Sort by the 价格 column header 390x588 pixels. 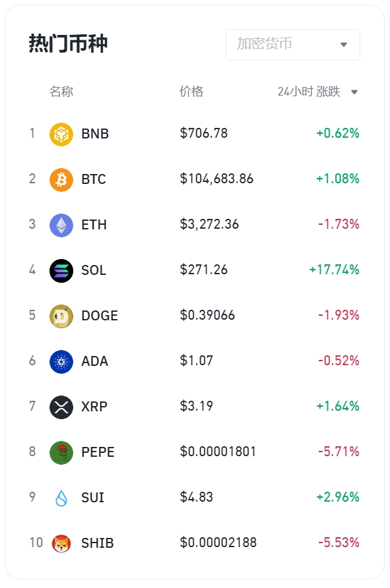(x=191, y=92)
